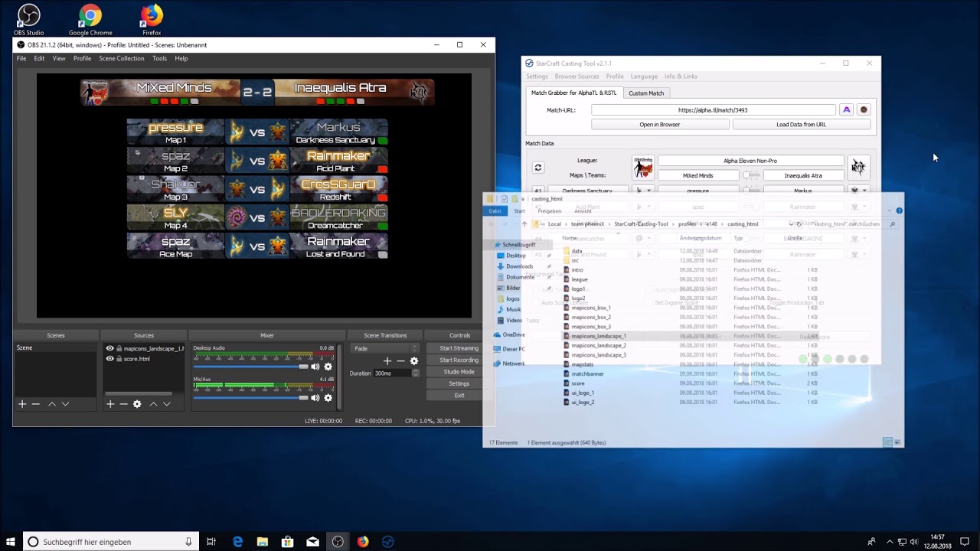Click Studio Mode button
The width and height of the screenshot is (980, 551).
pyautogui.click(x=459, y=372)
